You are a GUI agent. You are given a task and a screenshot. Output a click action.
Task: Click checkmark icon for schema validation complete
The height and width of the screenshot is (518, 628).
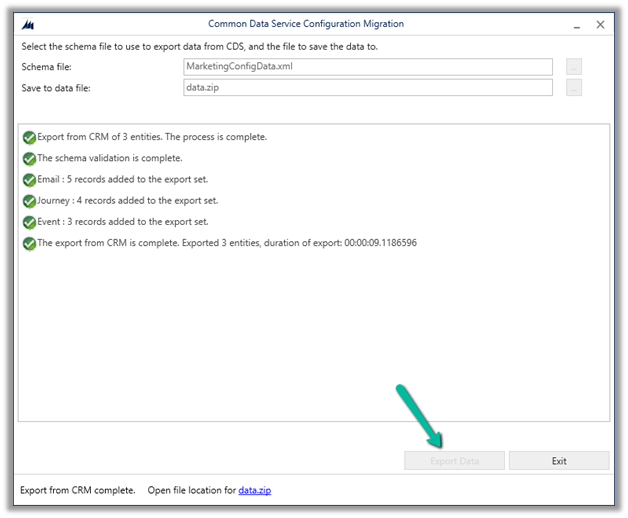(29, 158)
